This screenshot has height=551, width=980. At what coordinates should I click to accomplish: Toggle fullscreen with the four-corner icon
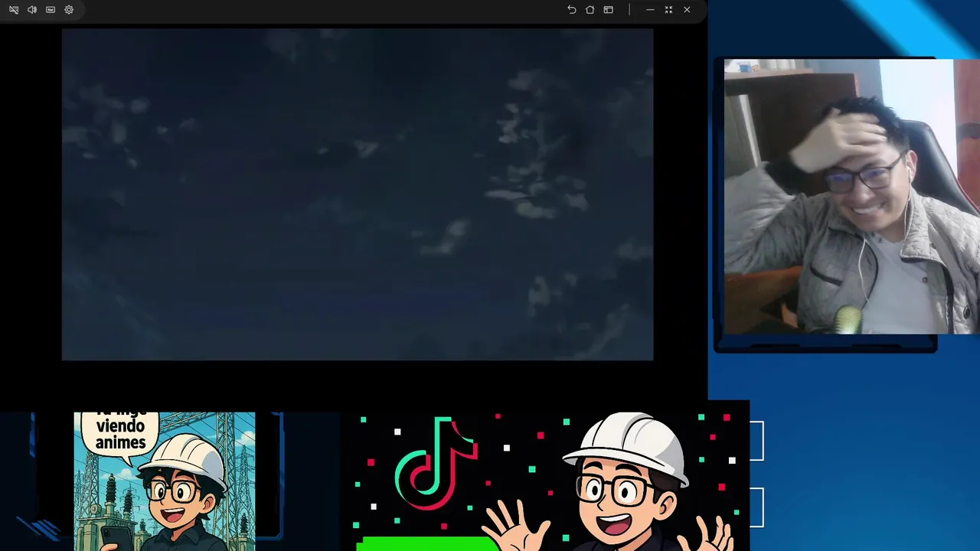click(x=668, y=10)
